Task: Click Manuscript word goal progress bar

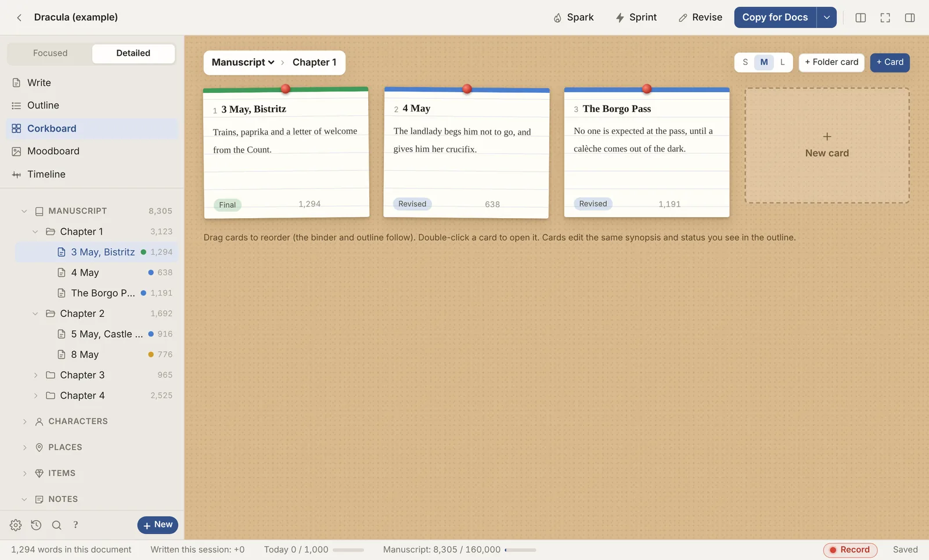Action: (520, 550)
